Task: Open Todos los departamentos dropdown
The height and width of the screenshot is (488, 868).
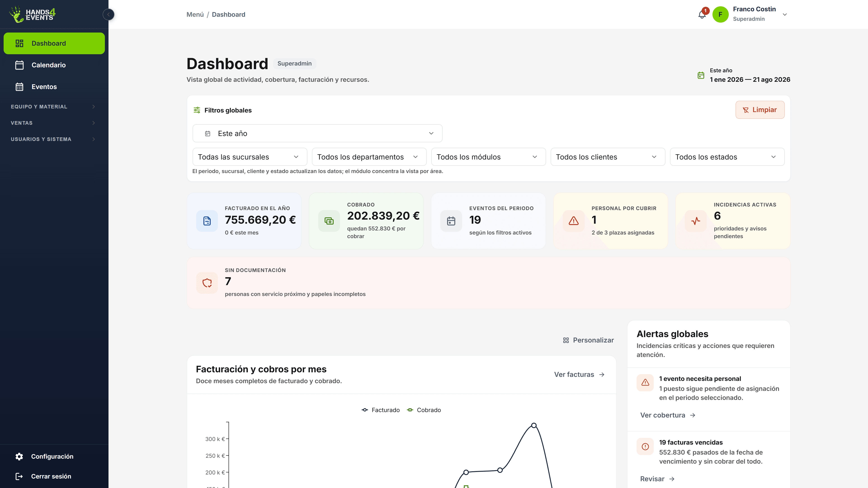Action: coord(369,157)
